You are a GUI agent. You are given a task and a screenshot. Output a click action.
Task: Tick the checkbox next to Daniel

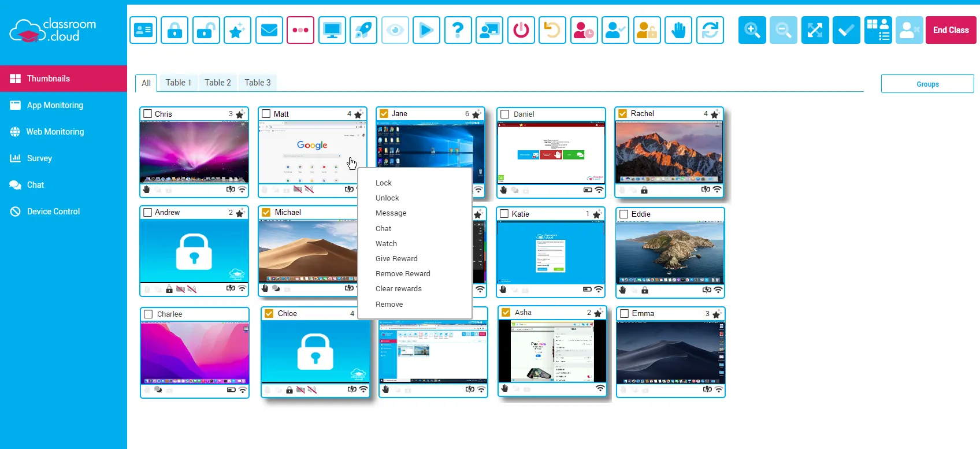[505, 114]
